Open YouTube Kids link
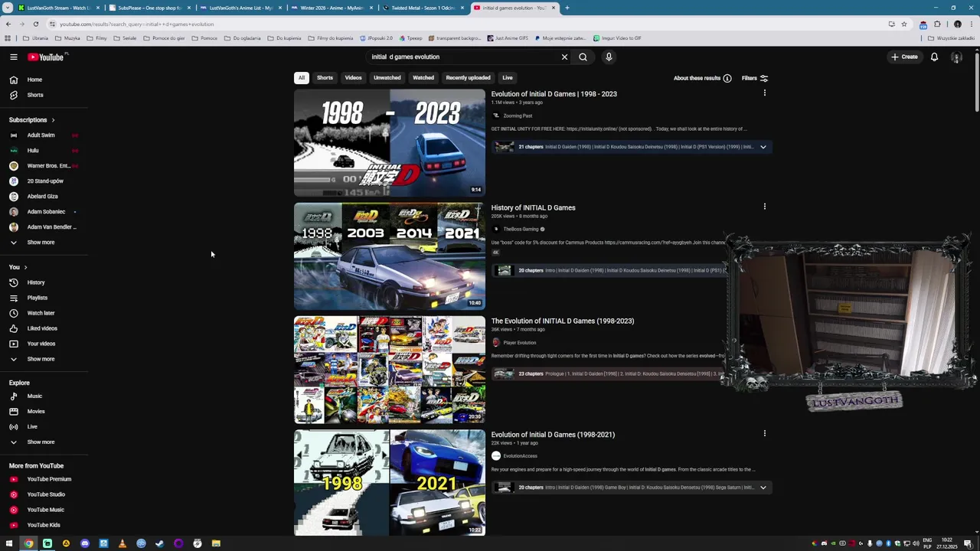Image resolution: width=980 pixels, height=551 pixels. [44, 525]
